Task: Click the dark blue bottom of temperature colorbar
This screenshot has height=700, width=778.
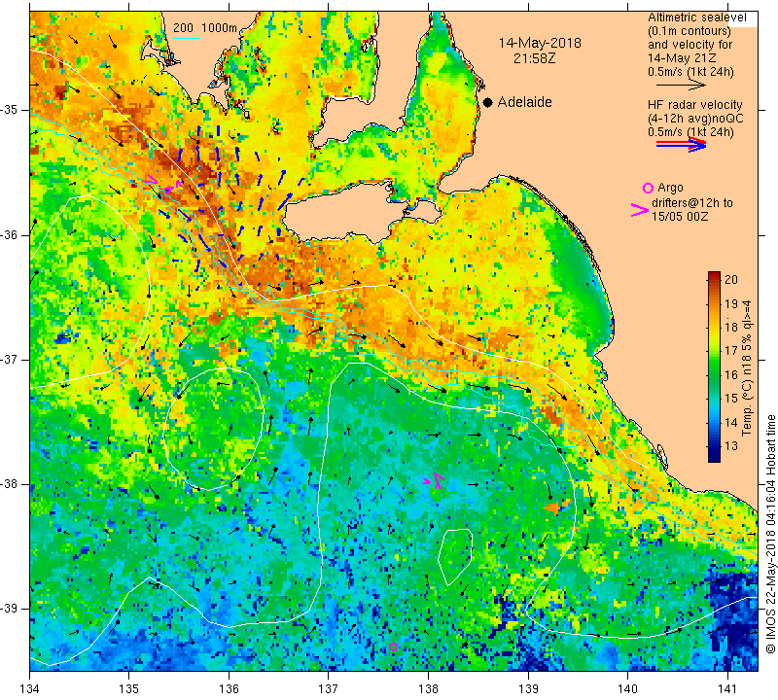Action: pos(714,456)
